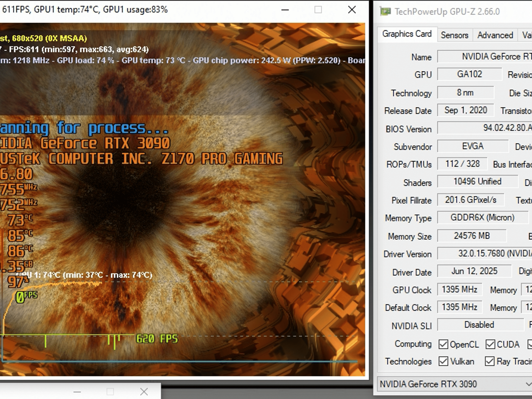
Task: Click the GPU Clock field 1395 MHz
Action: [460, 290]
